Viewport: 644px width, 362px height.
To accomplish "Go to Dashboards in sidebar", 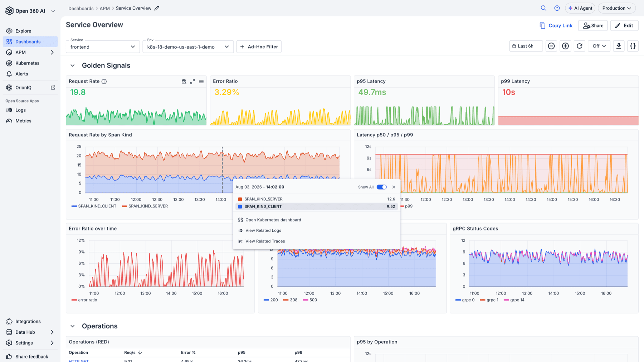I will click(x=30, y=42).
